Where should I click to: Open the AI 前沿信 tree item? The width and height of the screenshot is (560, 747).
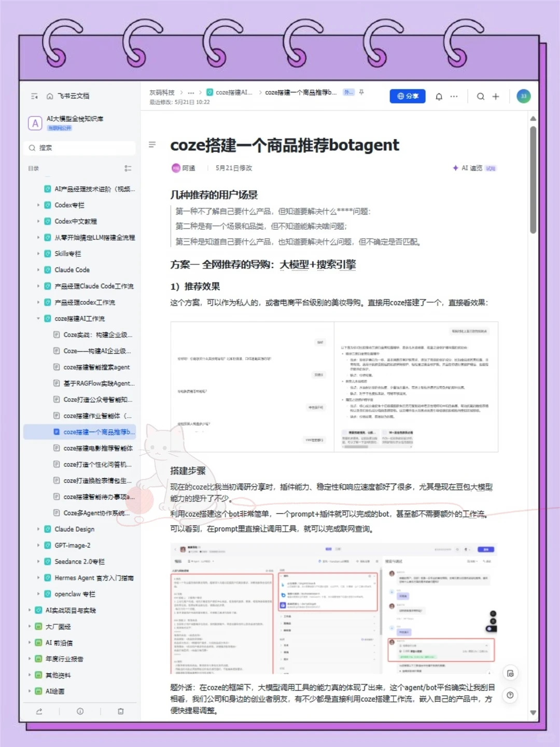pos(59,643)
